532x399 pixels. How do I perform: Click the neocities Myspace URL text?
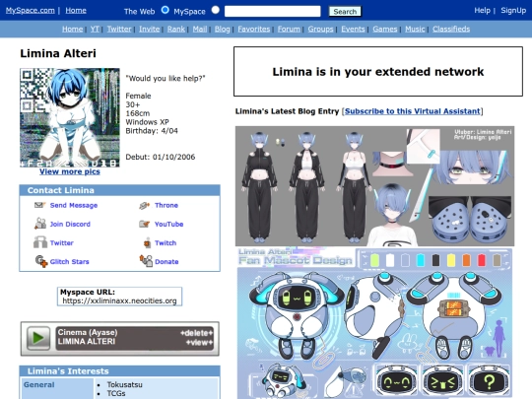pos(119,300)
